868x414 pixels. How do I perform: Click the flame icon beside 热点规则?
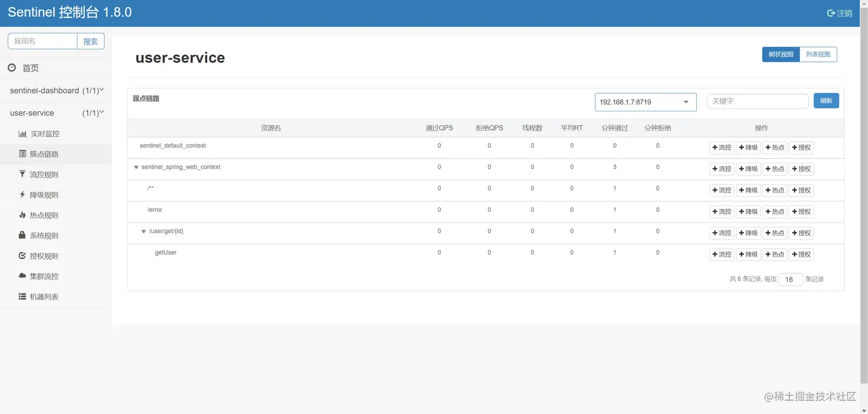(x=22, y=215)
